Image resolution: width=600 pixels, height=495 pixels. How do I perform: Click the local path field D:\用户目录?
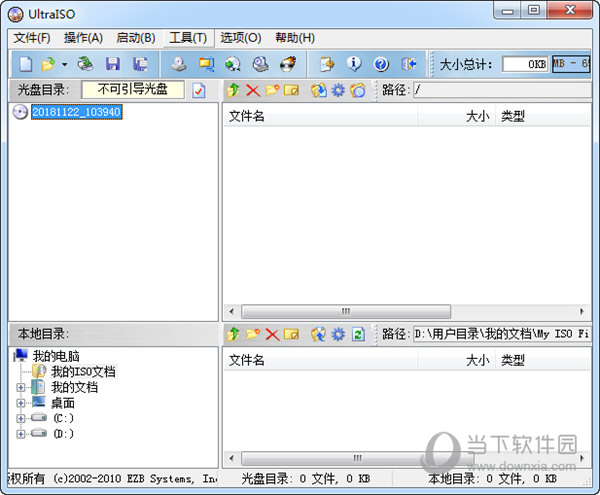point(502,334)
